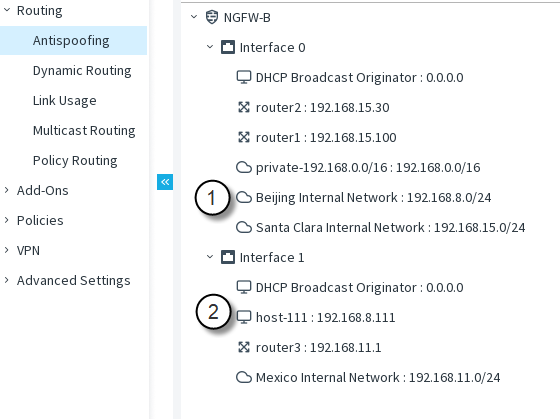Click the host-111 monitor icon
560x419 pixels.
[244, 317]
